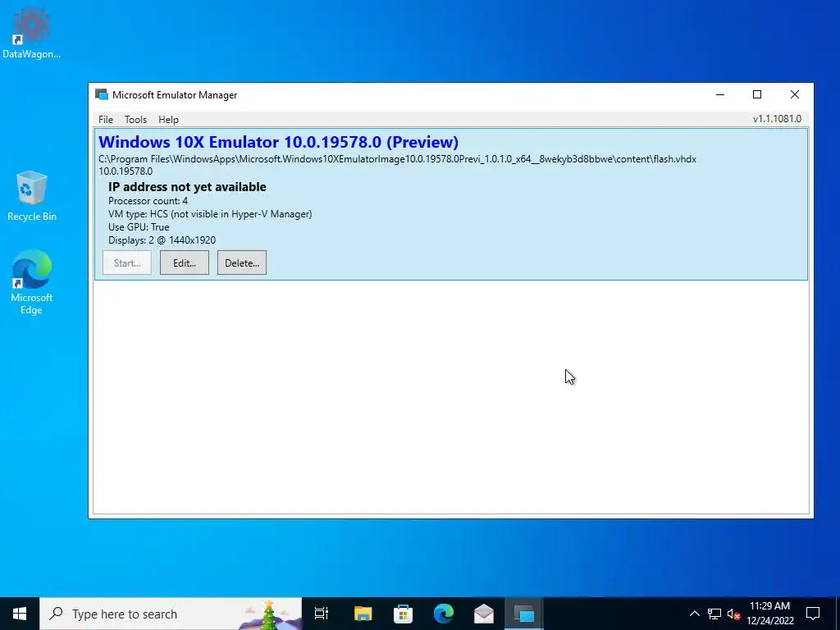The image size is (840, 630).
Task: Click 'Displays: 2 @ 1440x1920' text
Action: [162, 240]
